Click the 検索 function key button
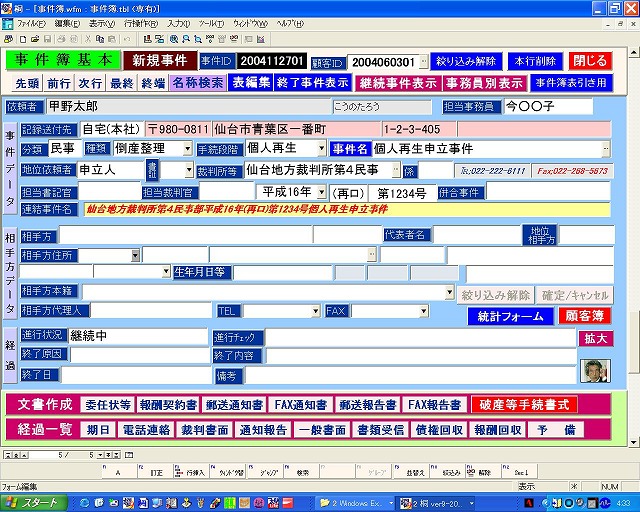Screen dimensions: 640x512 coord(302,471)
